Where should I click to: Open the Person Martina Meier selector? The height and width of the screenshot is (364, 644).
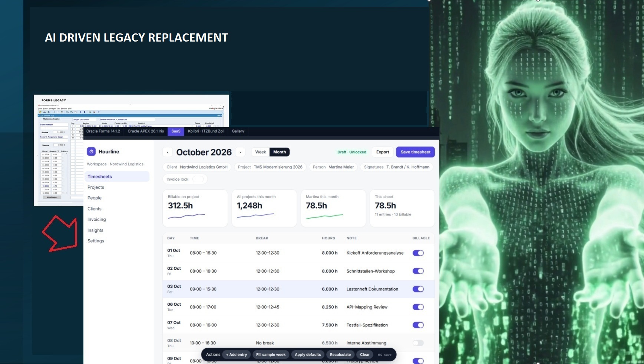pyautogui.click(x=333, y=167)
